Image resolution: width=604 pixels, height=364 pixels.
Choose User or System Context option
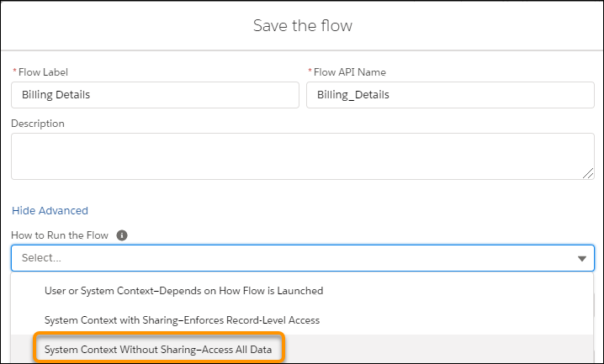point(183,291)
